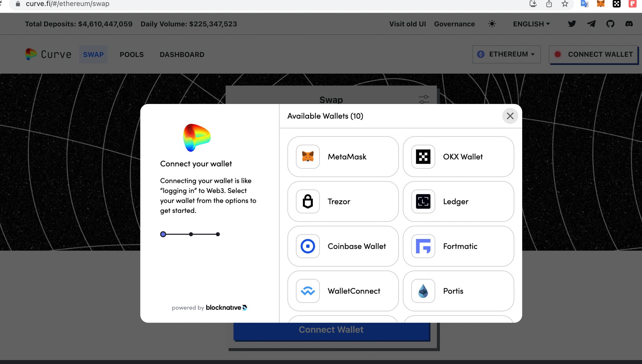642x364 pixels.
Task: Open the MetaMask browser extension
Action: point(600,4)
